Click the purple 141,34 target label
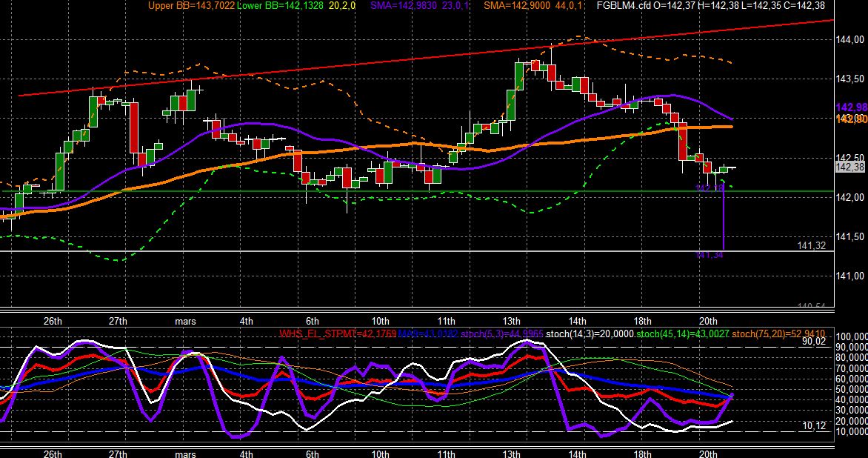 pyautogui.click(x=710, y=255)
